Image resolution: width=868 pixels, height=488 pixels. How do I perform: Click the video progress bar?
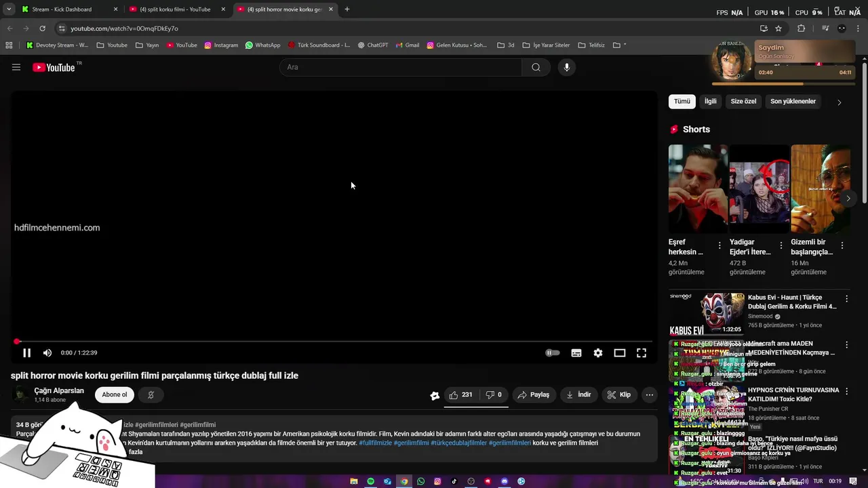coord(334,342)
